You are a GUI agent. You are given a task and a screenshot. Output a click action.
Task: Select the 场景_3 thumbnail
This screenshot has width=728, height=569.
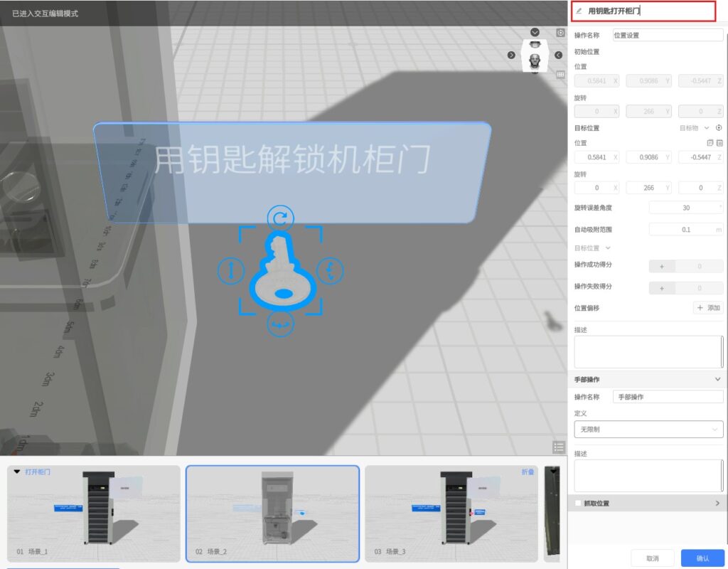(451, 514)
